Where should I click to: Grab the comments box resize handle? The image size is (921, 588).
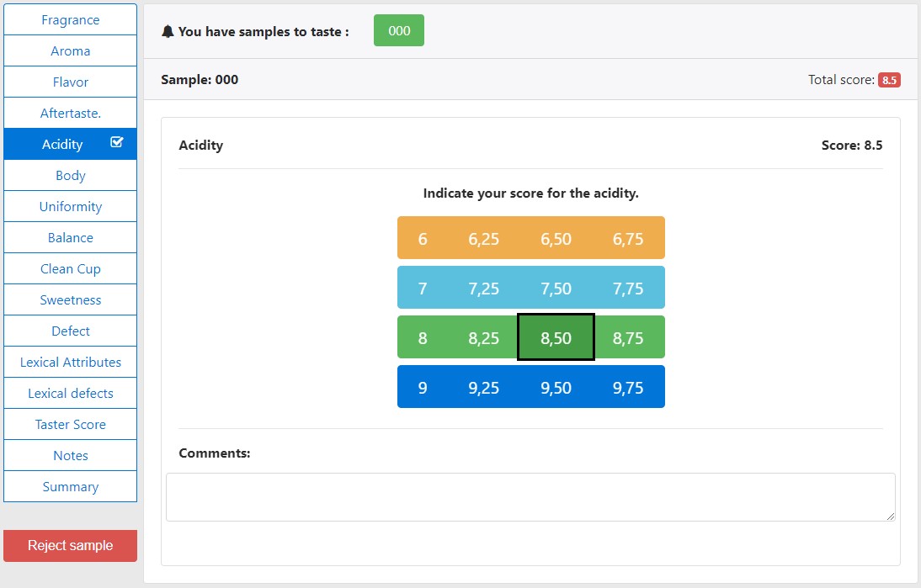coord(890,516)
